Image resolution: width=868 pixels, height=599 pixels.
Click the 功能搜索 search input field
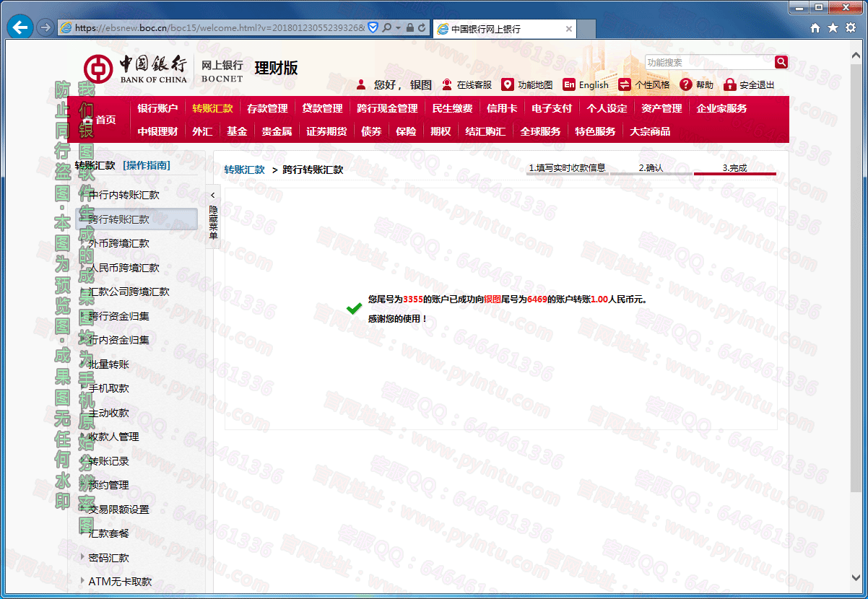point(709,62)
